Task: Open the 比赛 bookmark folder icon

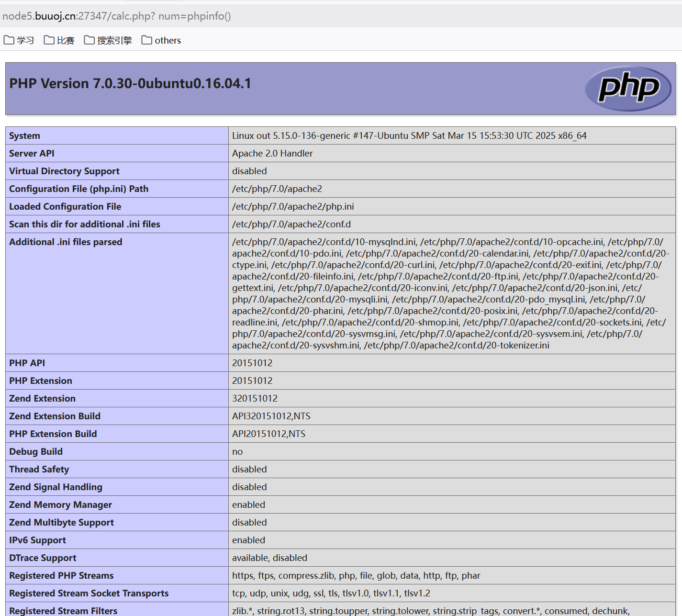Action: coord(49,40)
